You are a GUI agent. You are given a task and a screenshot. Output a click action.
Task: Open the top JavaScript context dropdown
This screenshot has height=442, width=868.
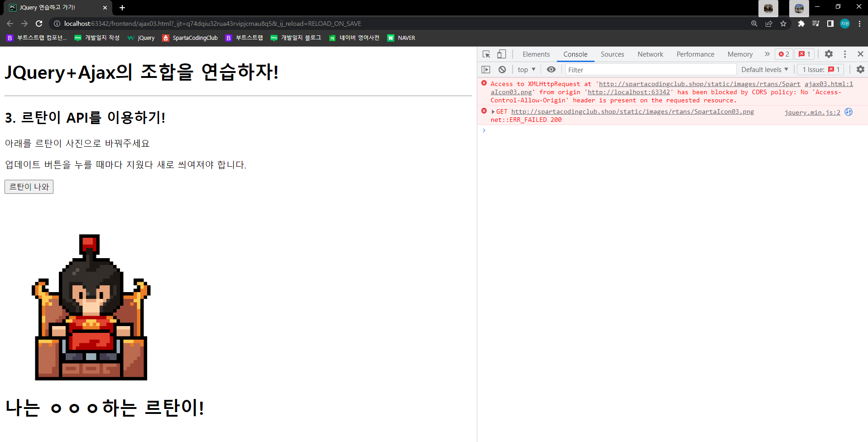point(527,69)
